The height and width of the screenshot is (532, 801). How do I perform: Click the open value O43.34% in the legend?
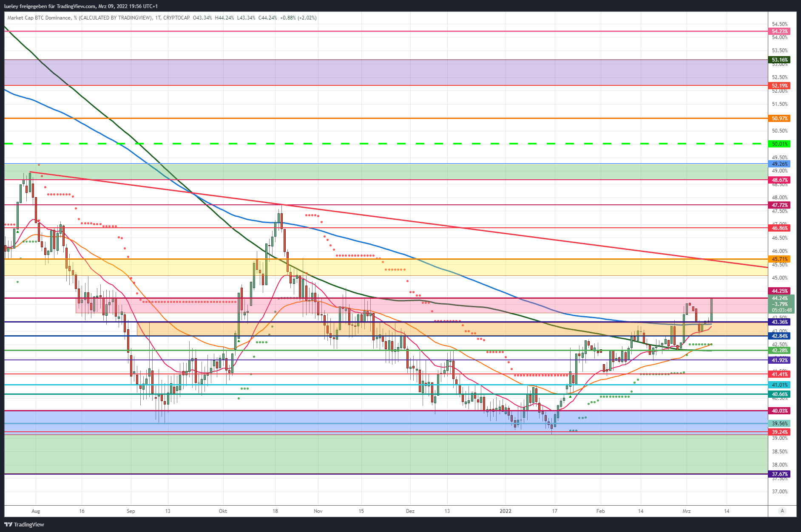pyautogui.click(x=202, y=18)
